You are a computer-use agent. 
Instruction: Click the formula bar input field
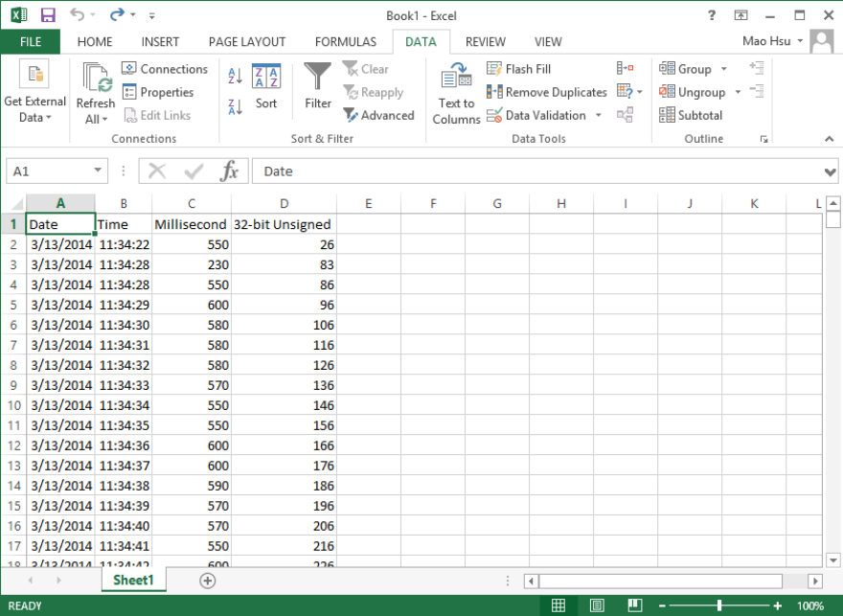coord(537,171)
